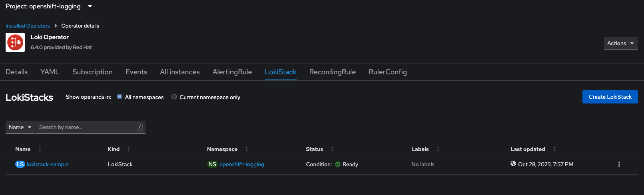The width and height of the screenshot is (644, 195).
Task: Open the lokistack-sample link
Action: (x=48, y=164)
